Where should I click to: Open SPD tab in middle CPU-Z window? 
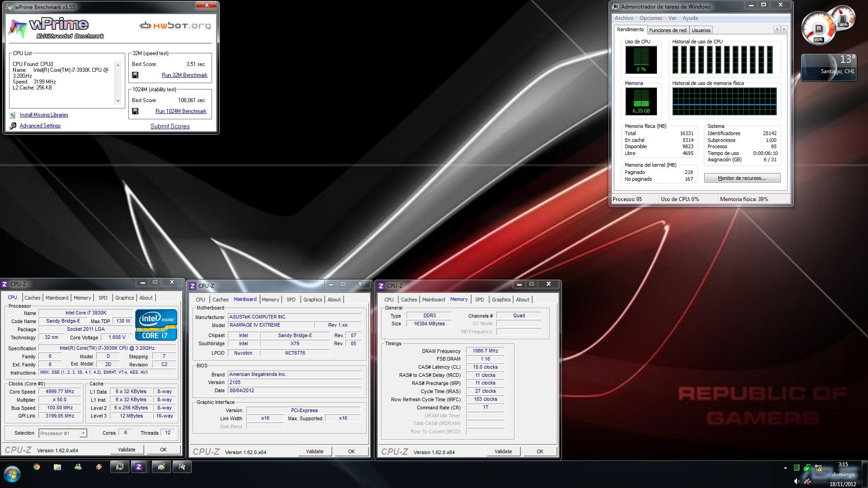point(291,300)
